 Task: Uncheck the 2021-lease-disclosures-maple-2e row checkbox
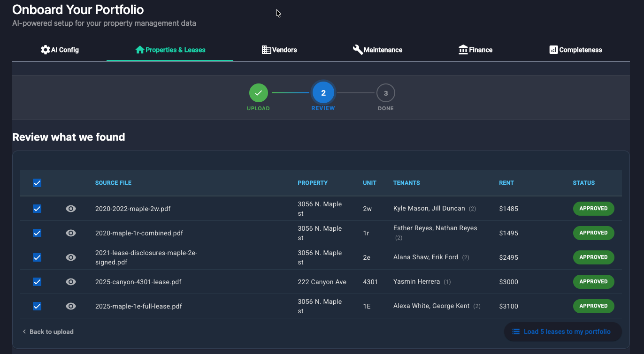coord(37,257)
